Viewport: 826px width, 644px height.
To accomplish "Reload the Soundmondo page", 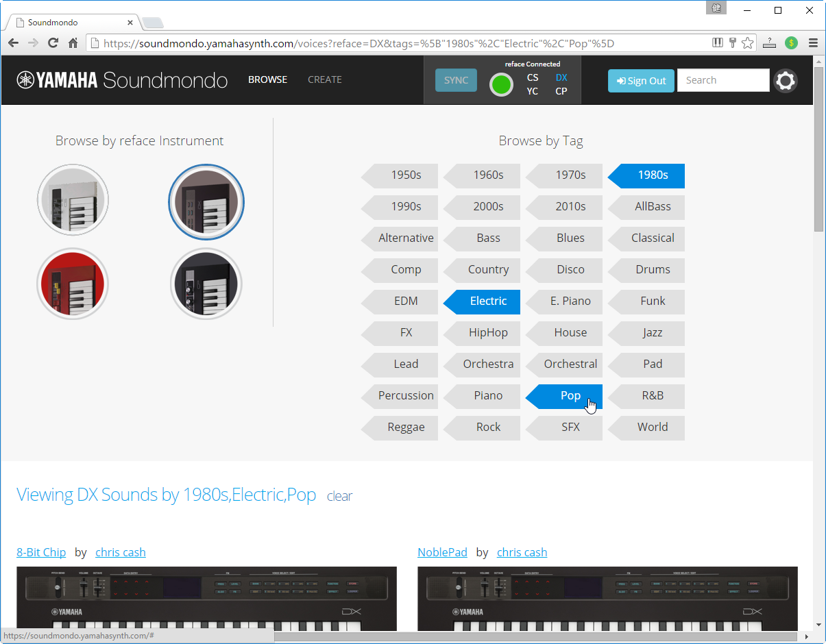I will pyautogui.click(x=53, y=43).
